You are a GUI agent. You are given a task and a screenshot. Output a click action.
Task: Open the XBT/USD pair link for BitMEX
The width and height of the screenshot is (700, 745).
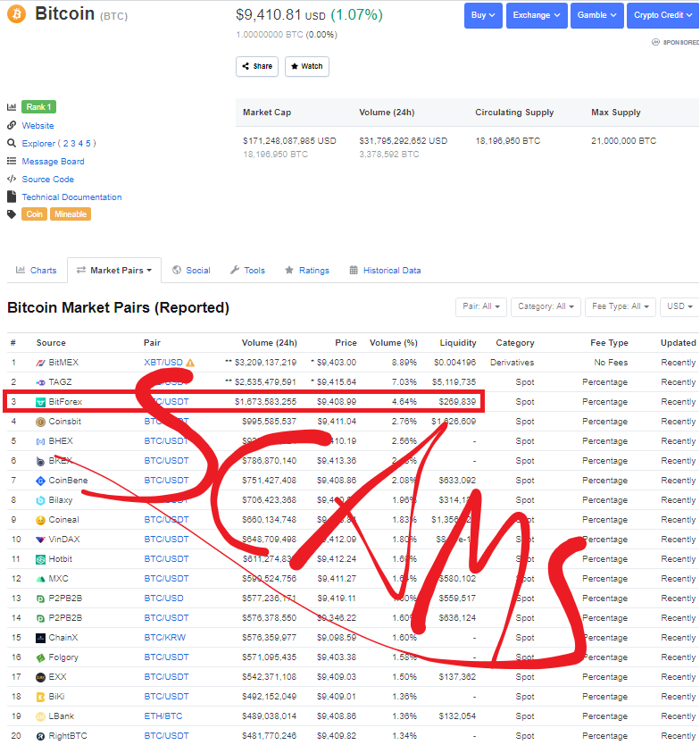(163, 363)
